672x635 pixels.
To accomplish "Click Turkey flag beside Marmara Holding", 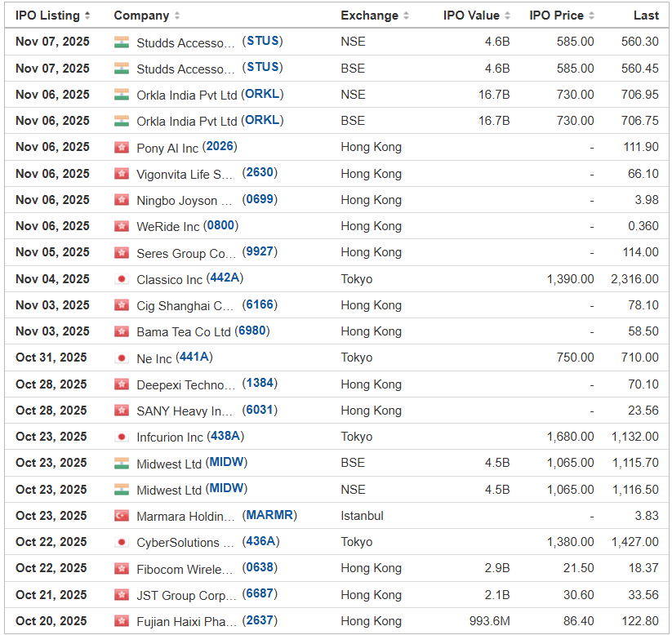I will 122,516.
